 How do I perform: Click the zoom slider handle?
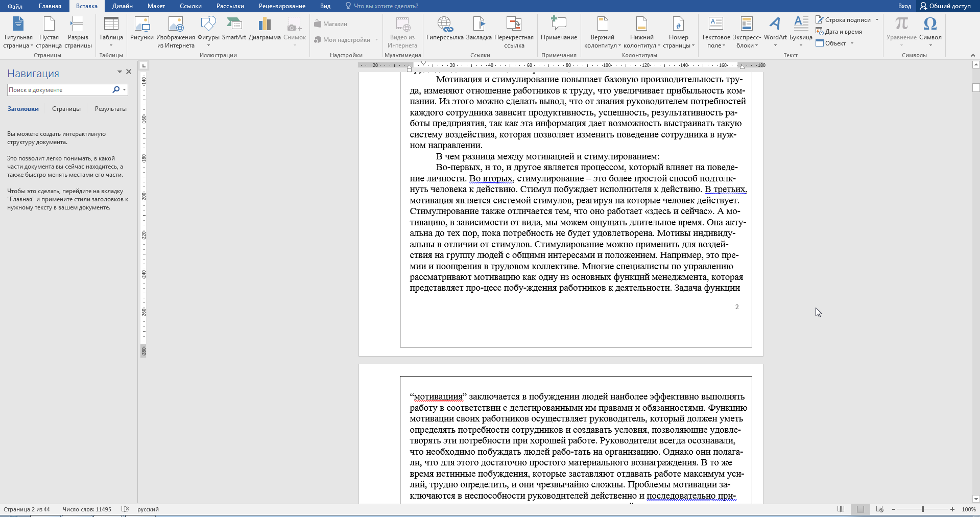pyautogui.click(x=923, y=509)
